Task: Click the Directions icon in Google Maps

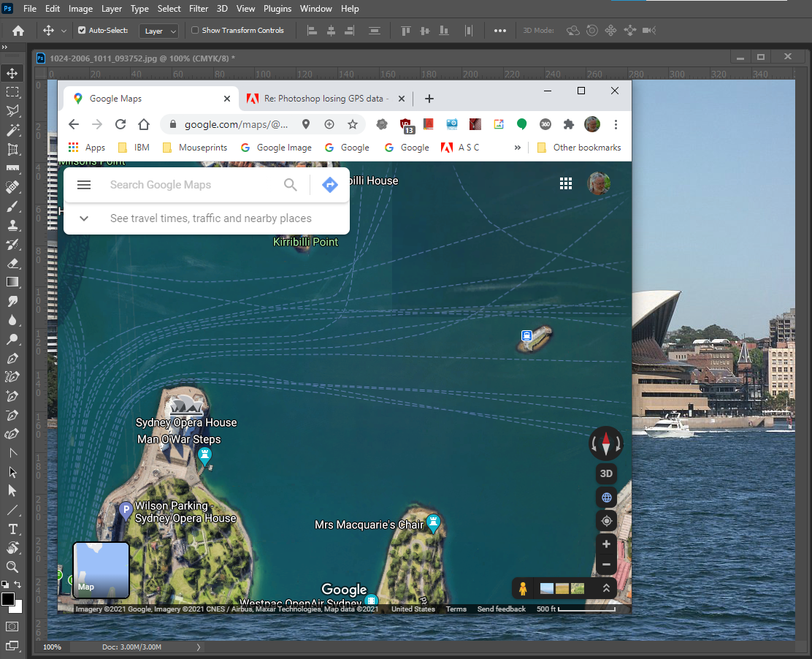Action: point(329,185)
